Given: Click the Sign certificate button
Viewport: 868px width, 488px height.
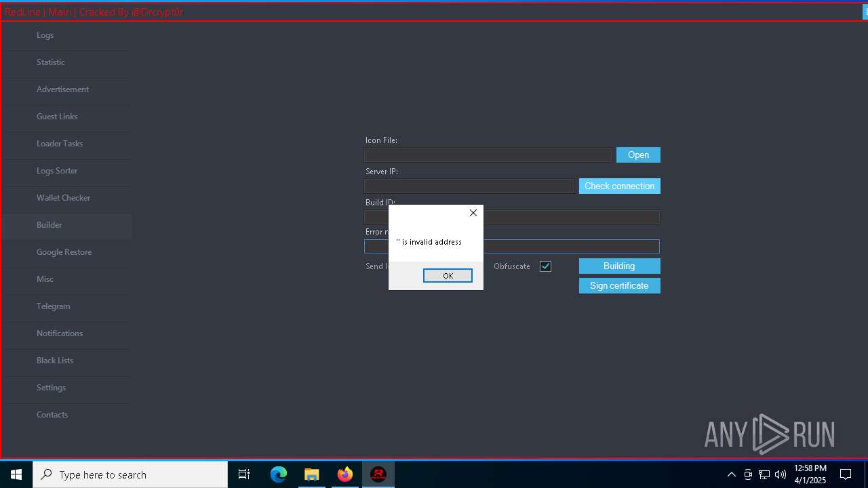Looking at the screenshot, I should [x=620, y=286].
